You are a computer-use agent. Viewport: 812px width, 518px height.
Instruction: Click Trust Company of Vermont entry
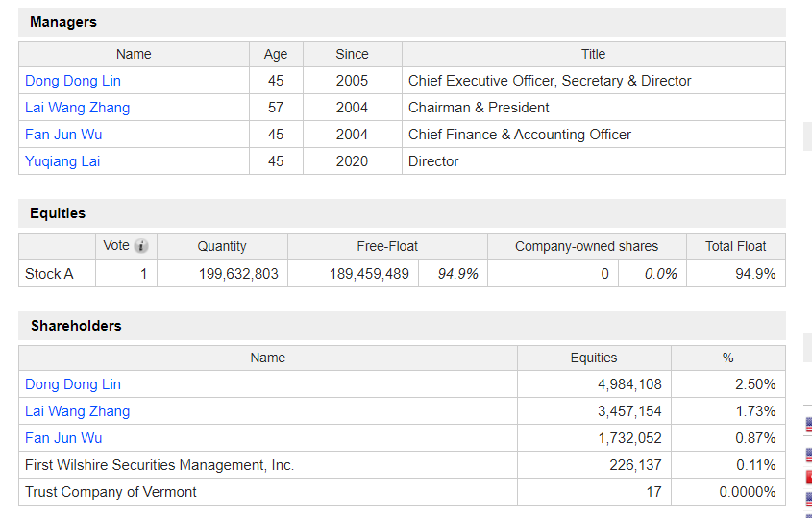click(111, 492)
